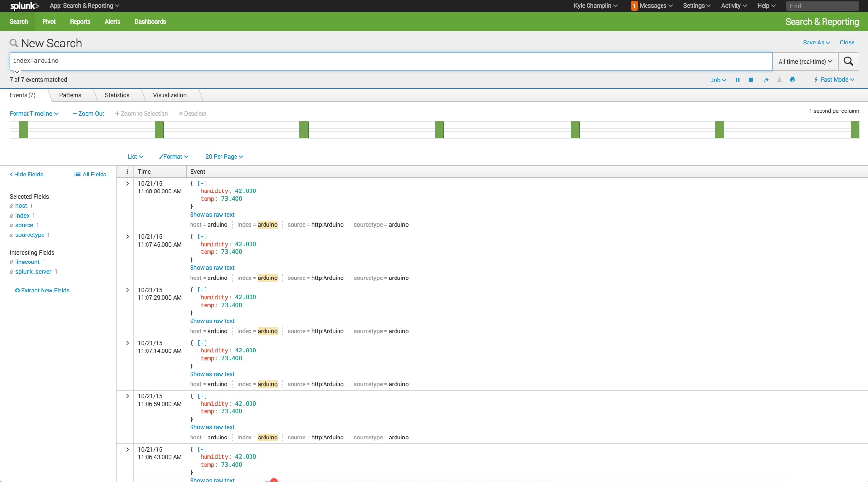Open All Fields

tap(90, 175)
